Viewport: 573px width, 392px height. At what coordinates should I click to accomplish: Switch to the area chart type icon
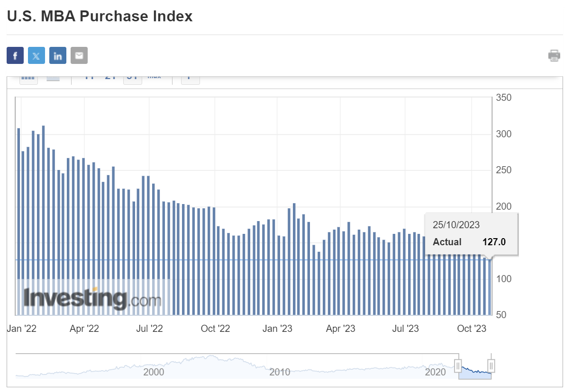tap(53, 79)
